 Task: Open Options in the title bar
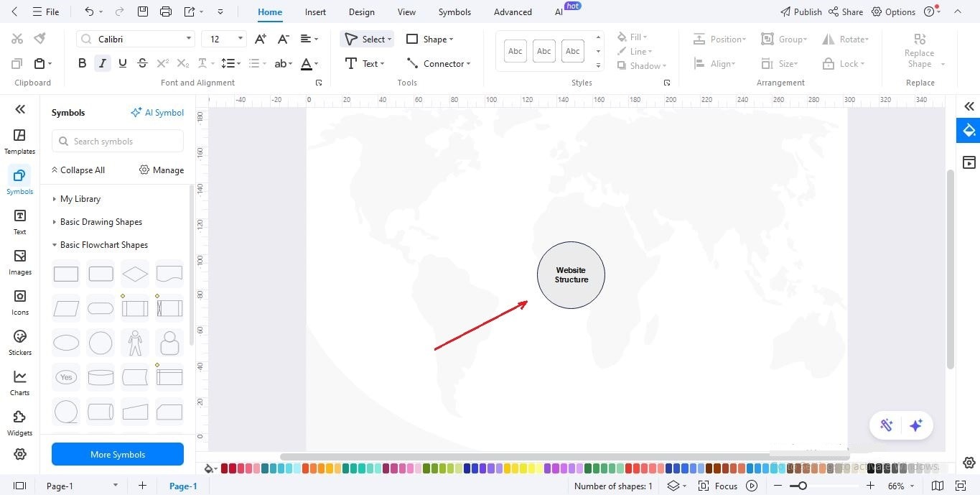tap(893, 11)
